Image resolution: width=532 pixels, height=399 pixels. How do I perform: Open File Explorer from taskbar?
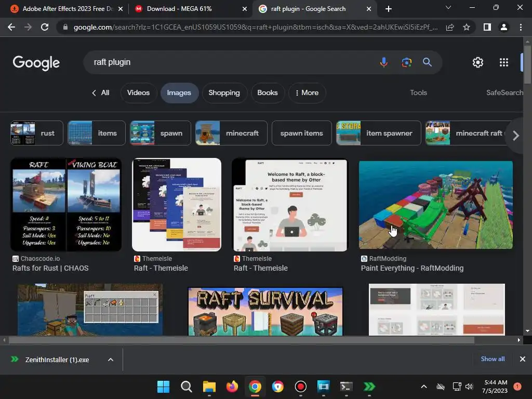point(209,387)
